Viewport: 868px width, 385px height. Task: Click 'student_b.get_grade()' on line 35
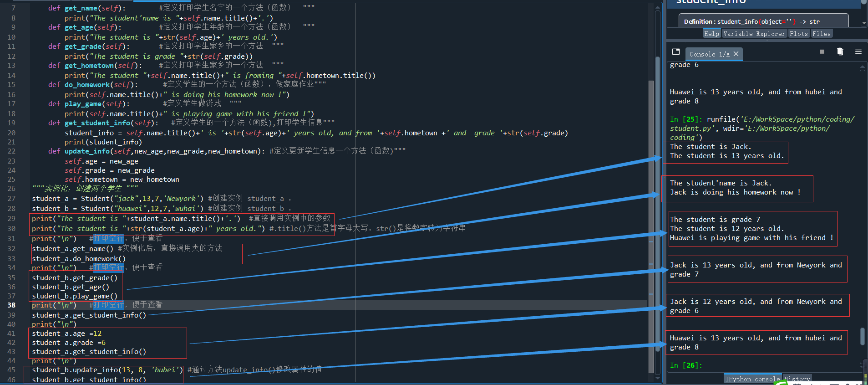click(75, 278)
